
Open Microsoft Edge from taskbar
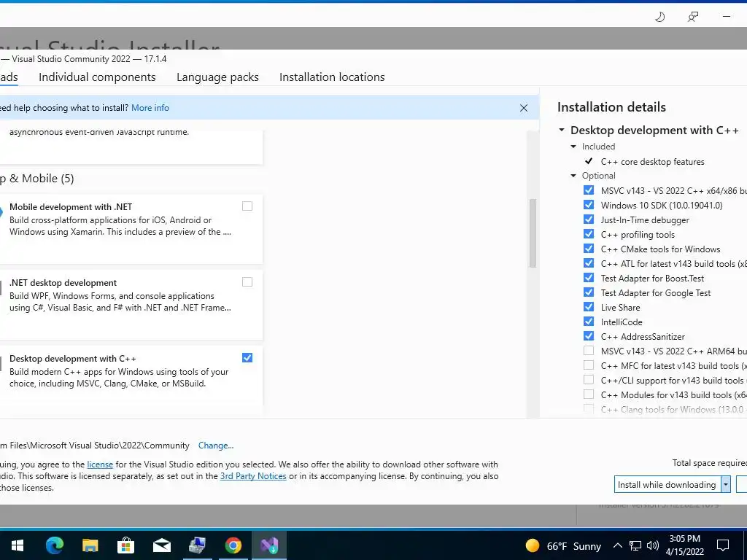pyautogui.click(x=54, y=545)
